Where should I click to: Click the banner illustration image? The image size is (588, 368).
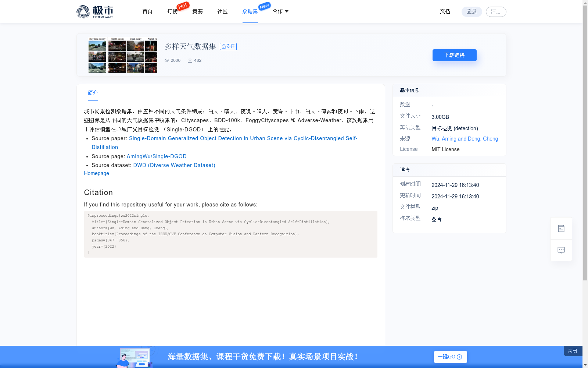[x=135, y=357]
